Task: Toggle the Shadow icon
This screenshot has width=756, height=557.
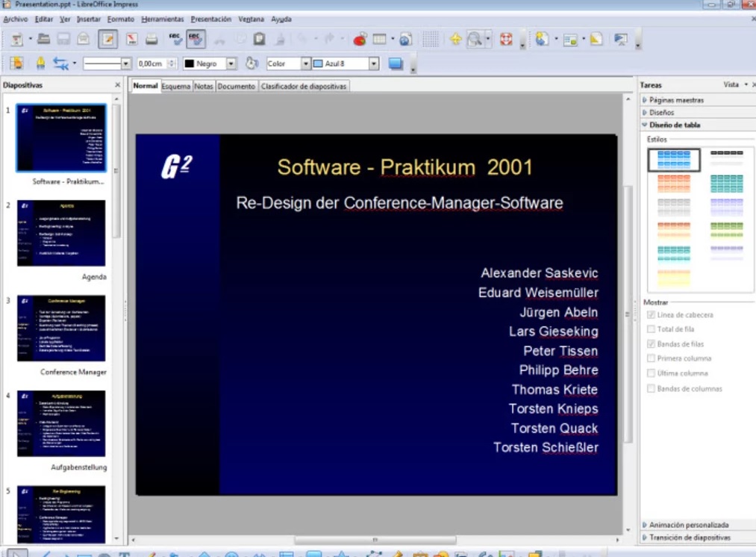Action: click(396, 63)
